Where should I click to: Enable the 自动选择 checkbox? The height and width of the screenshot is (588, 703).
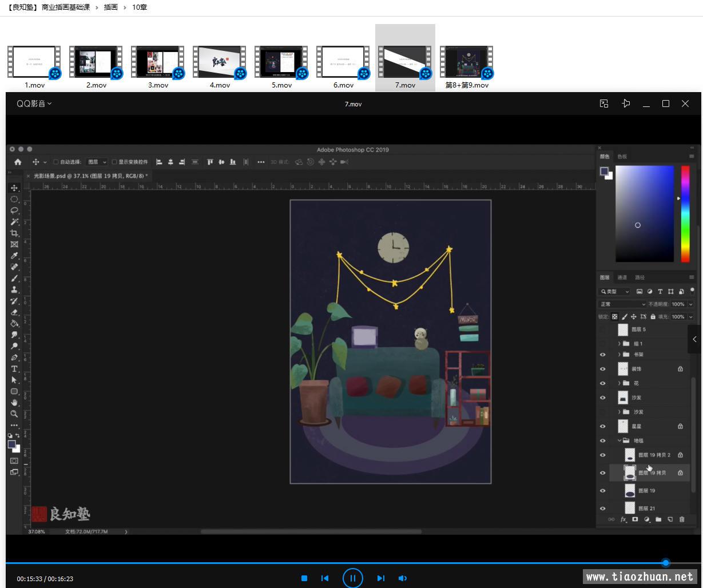(56, 162)
